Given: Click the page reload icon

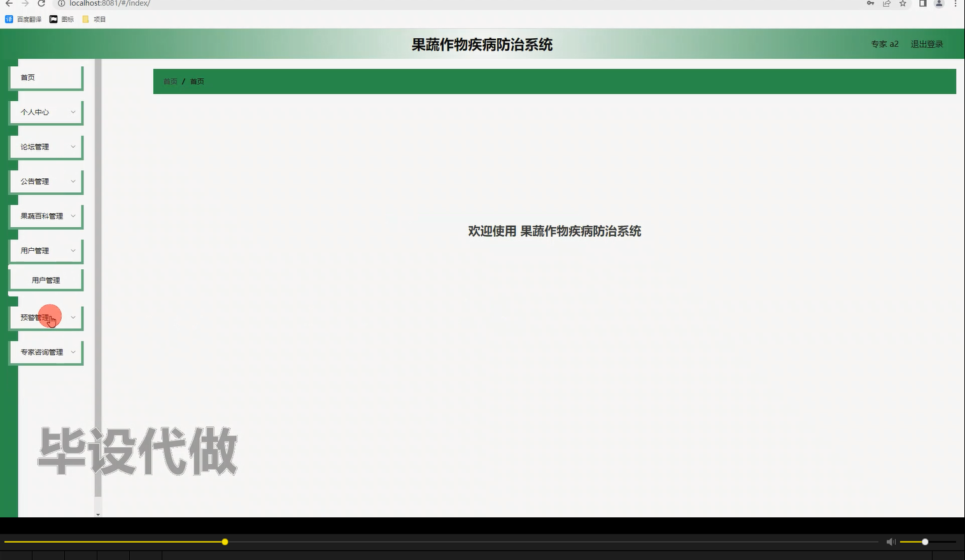Looking at the screenshot, I should [x=41, y=4].
